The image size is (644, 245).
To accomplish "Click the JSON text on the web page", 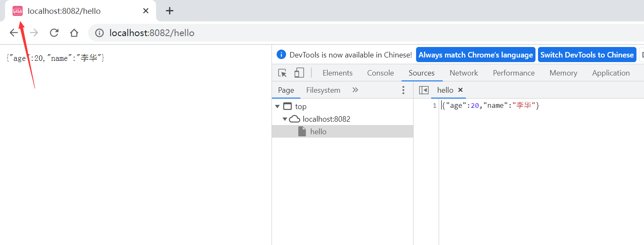I will pyautogui.click(x=55, y=58).
